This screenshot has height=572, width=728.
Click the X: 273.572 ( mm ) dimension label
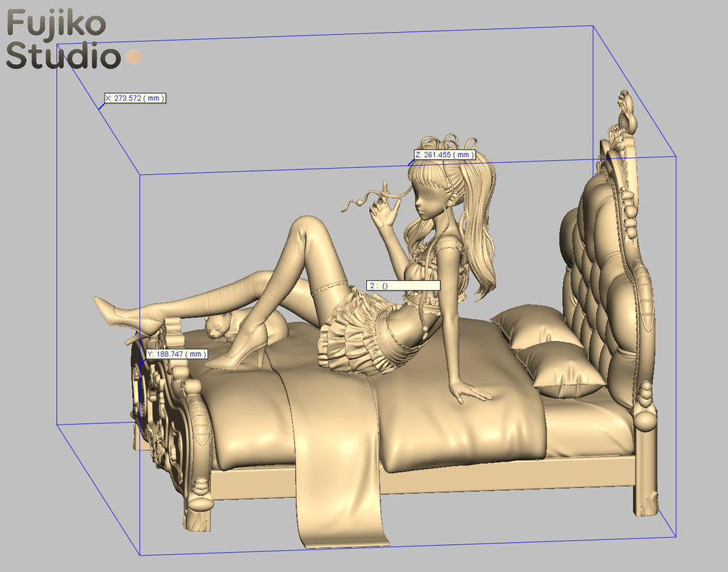coord(135,98)
